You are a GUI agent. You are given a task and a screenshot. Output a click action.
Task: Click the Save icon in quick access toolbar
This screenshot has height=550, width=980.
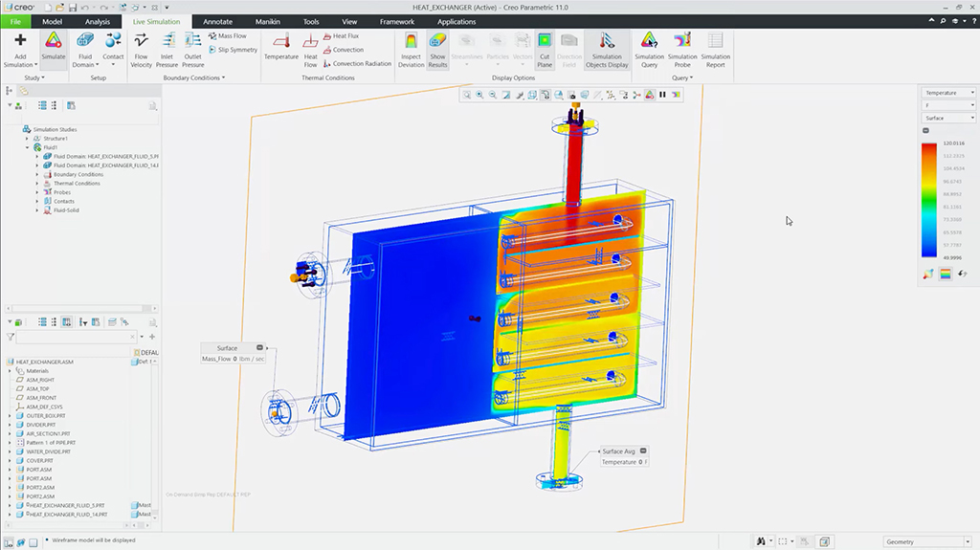pos(73,8)
